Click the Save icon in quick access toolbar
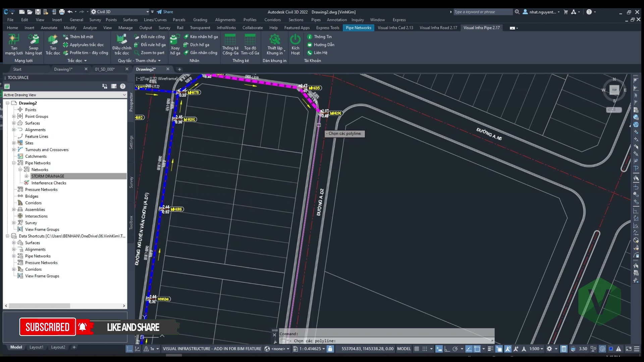Image resolution: width=644 pixels, height=362 pixels. pos(38,12)
